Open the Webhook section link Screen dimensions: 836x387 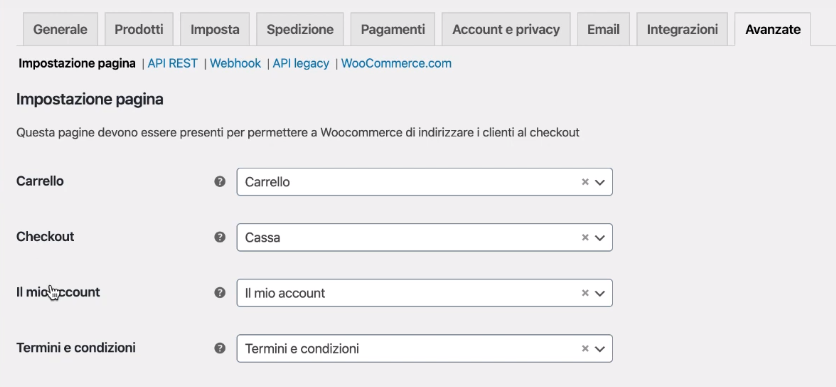tap(235, 63)
